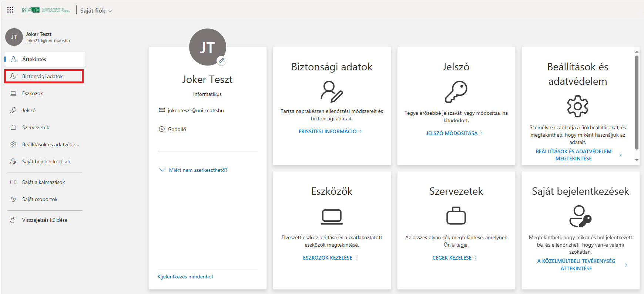Click the person-key icon in Saját bejelentkezések card
Image resolution: width=644 pixels, height=294 pixels.
tap(580, 216)
